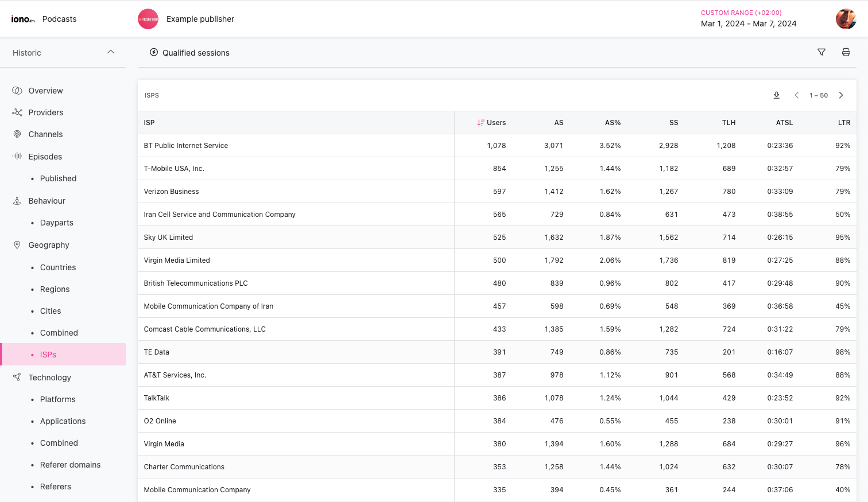
Task: Open the iono.fm logo home link
Action: [x=23, y=19]
